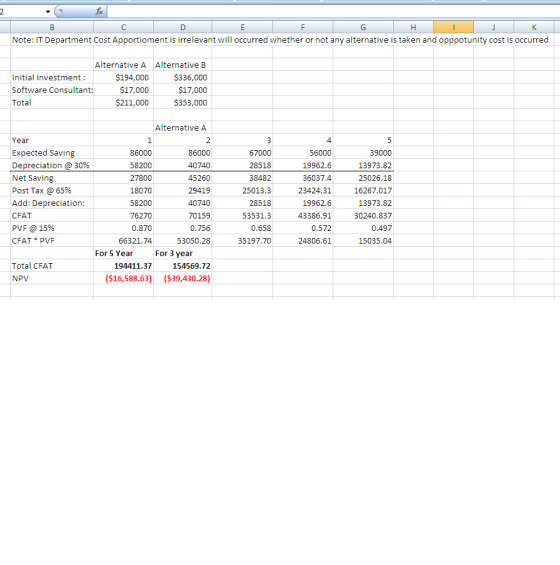Click the note cell about IT Department Cost
Image resolution: width=560 pixels, height=565 pixels.
point(280,40)
